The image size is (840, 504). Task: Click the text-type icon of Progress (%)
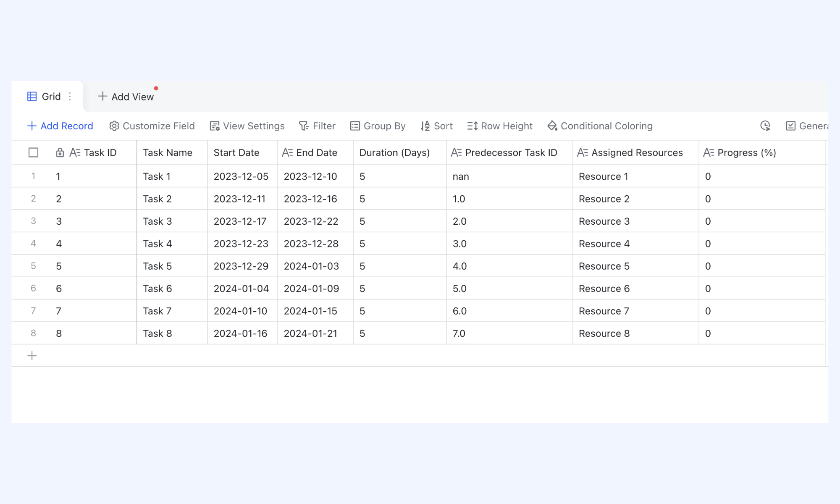[709, 152]
